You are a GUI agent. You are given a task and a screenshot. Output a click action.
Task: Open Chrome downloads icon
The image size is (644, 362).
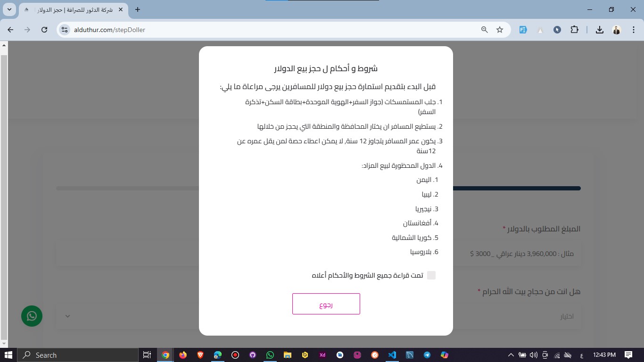coord(599,30)
